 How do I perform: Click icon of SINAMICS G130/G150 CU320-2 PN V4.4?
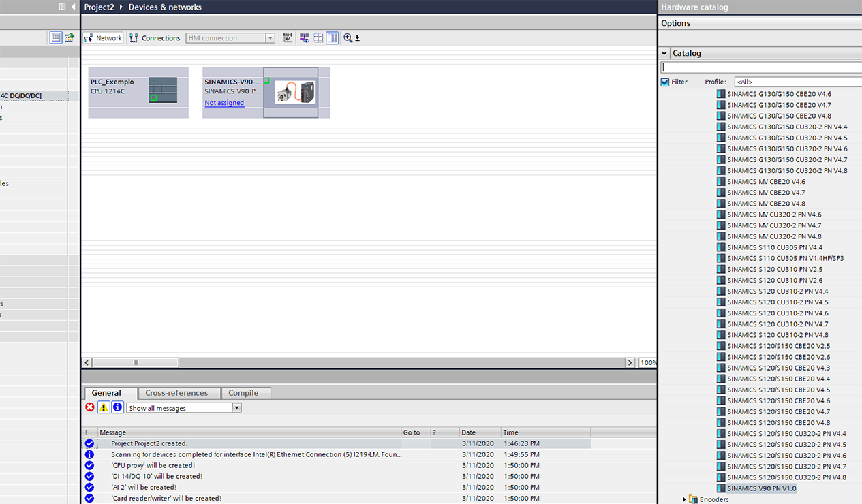721,127
